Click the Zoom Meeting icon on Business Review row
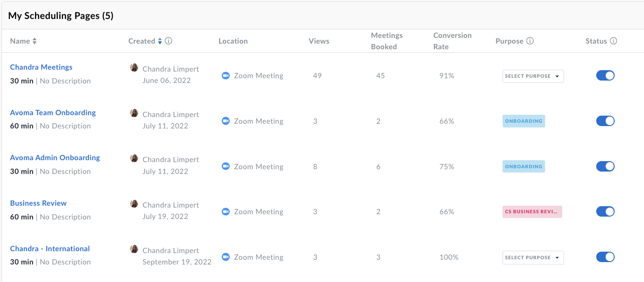644x282 pixels. [x=226, y=211]
